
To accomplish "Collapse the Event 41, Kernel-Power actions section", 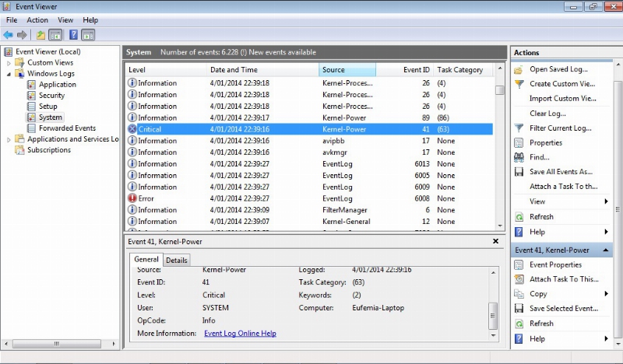I will click(606, 250).
